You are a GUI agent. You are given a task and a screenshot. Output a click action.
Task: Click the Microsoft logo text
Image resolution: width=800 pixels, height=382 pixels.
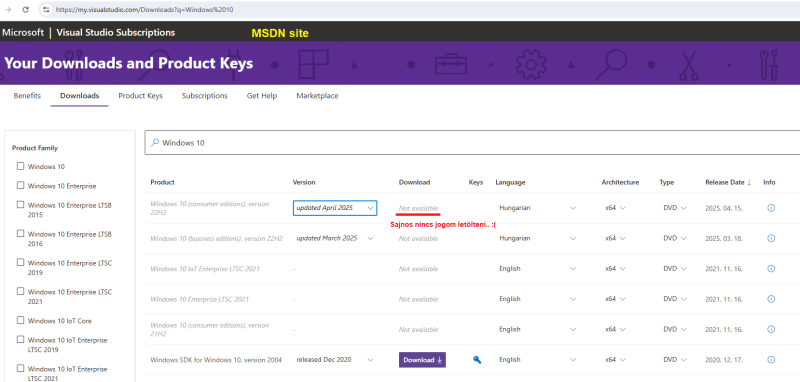(23, 33)
